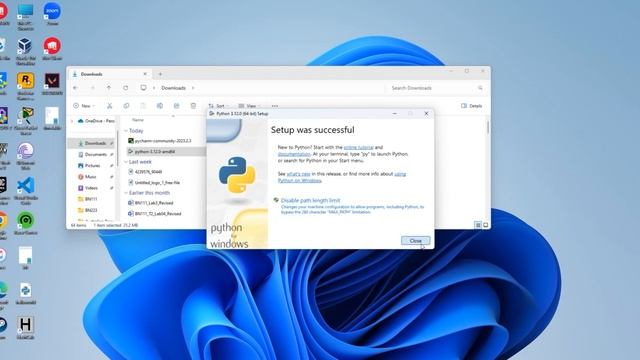Open the using Python on Windows link

342,177
